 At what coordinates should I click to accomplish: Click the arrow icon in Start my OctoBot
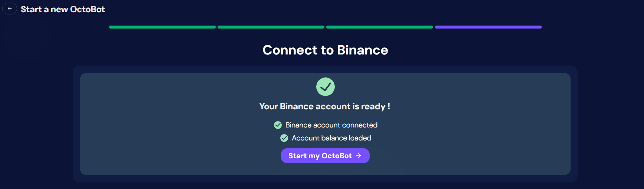[x=359, y=156]
